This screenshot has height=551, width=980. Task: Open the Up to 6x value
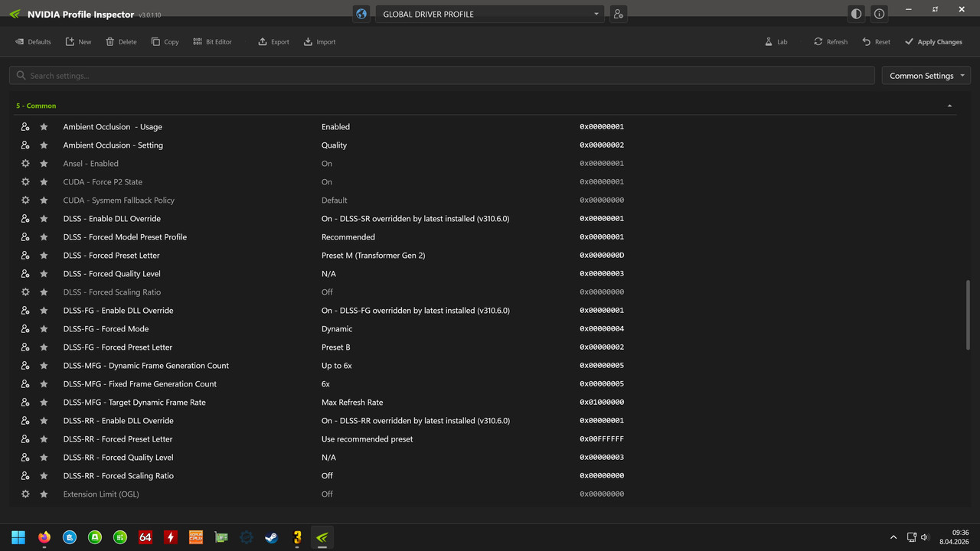[x=336, y=366]
